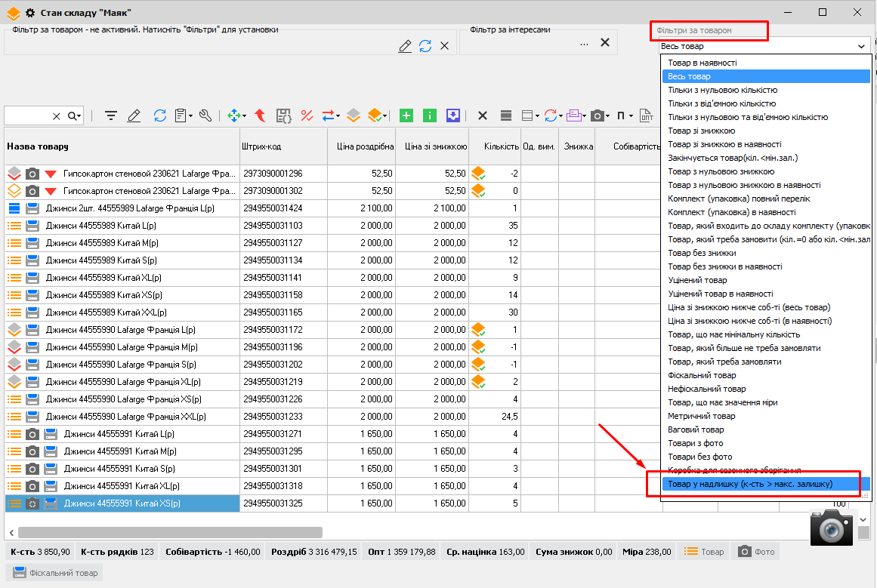Click the pencil icon in the product filter panel
The height and width of the screenshot is (588, 877).
tap(405, 46)
